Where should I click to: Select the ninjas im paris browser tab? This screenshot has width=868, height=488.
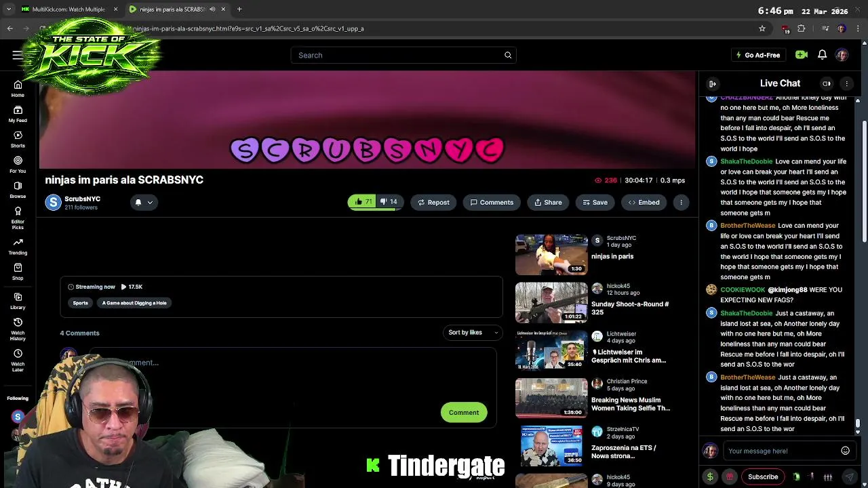[x=173, y=9]
